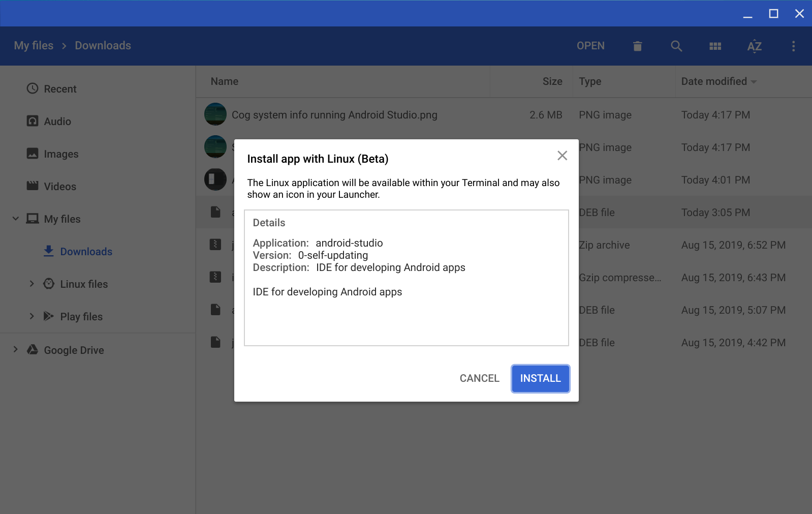Click the Version: 0-self-updating line

pyautogui.click(x=310, y=255)
